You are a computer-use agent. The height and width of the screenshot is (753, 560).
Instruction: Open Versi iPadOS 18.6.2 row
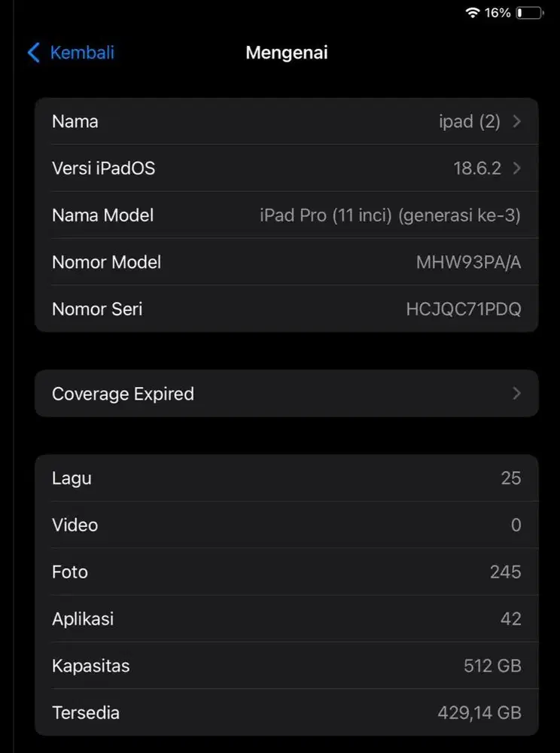(x=286, y=168)
